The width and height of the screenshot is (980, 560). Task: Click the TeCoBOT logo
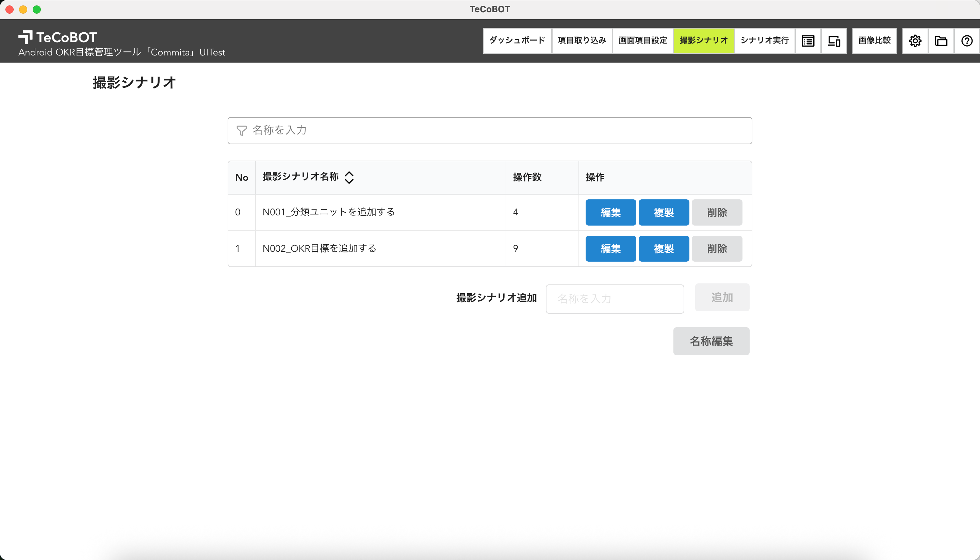coord(58,37)
